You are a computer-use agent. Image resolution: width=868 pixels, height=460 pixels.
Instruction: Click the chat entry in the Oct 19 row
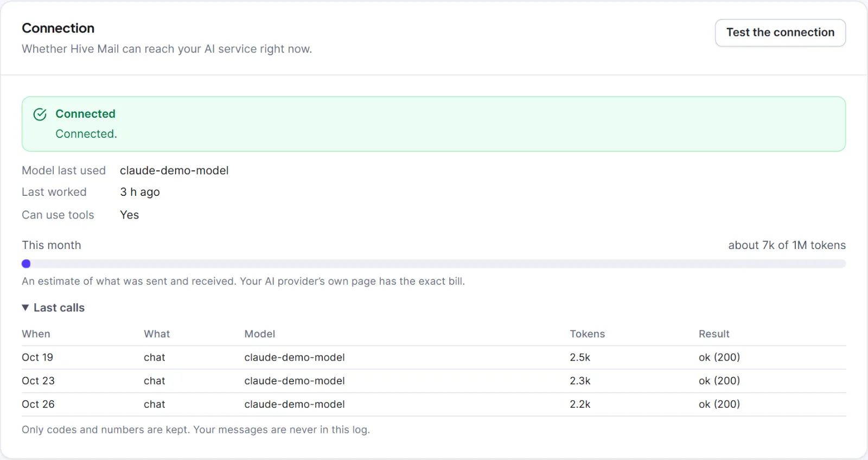click(x=155, y=357)
